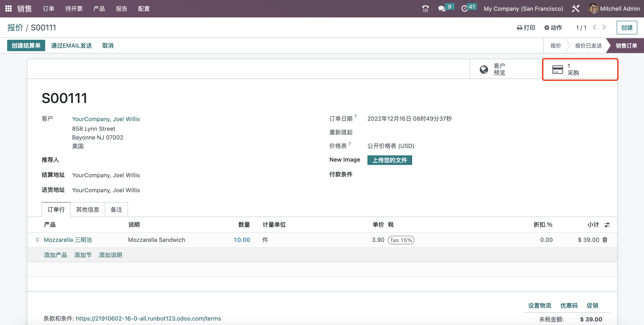Screen dimensions: 644x325
Task: Open the 配置 menu
Action: point(144,9)
